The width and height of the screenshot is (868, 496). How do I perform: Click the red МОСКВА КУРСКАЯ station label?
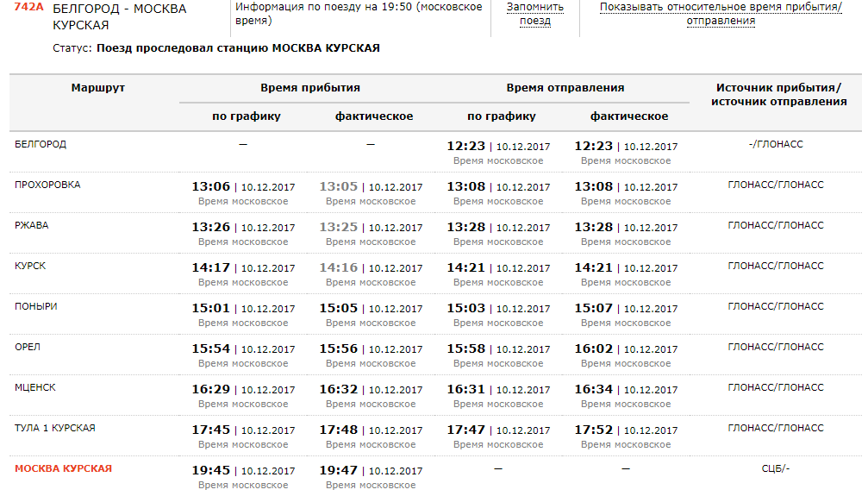pos(63,468)
